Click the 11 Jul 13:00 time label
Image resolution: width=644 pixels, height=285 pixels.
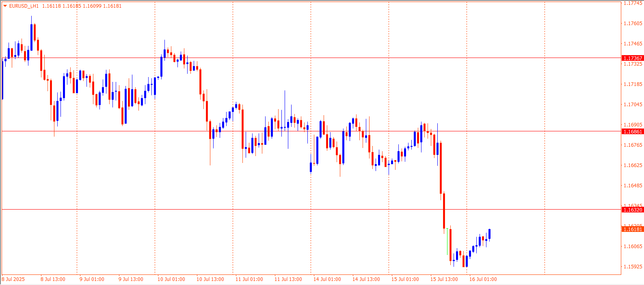tap(288, 279)
